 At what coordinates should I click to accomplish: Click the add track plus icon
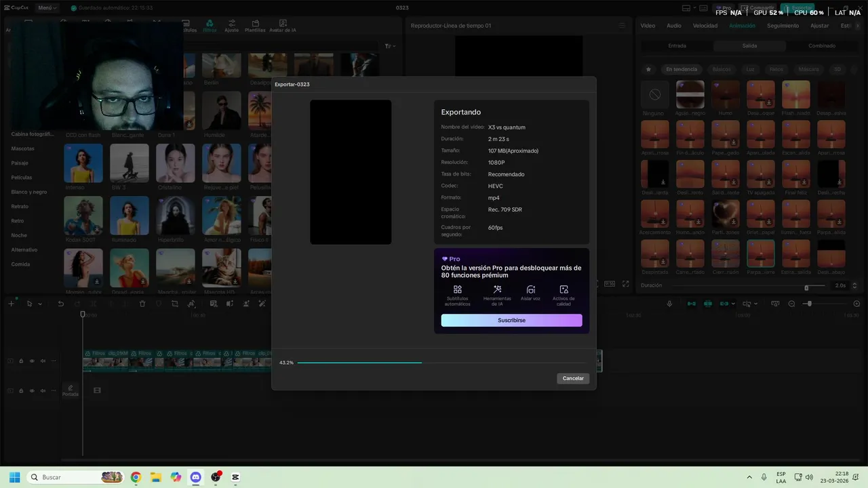tap(11, 304)
